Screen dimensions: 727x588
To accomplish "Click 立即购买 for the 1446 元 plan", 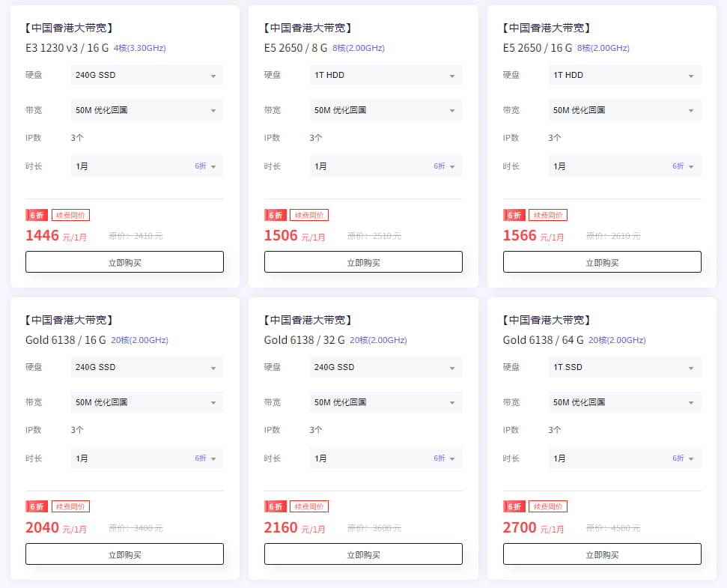I will click(124, 262).
